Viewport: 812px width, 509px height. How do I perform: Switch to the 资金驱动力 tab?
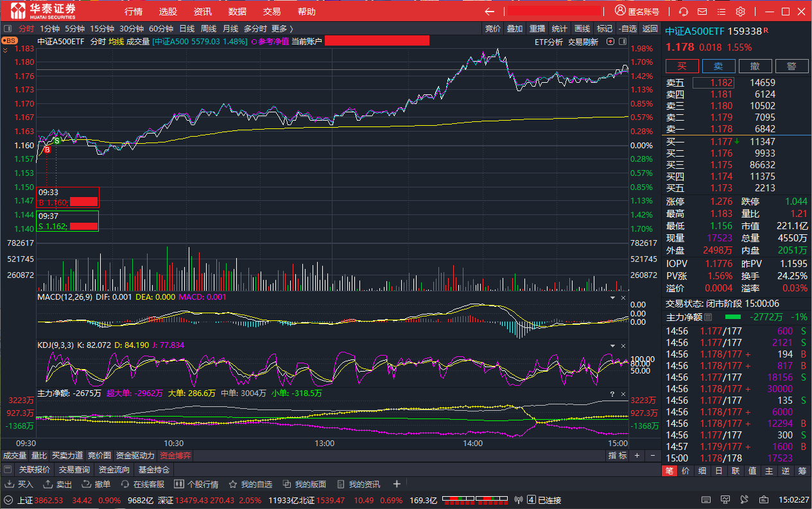click(x=135, y=455)
